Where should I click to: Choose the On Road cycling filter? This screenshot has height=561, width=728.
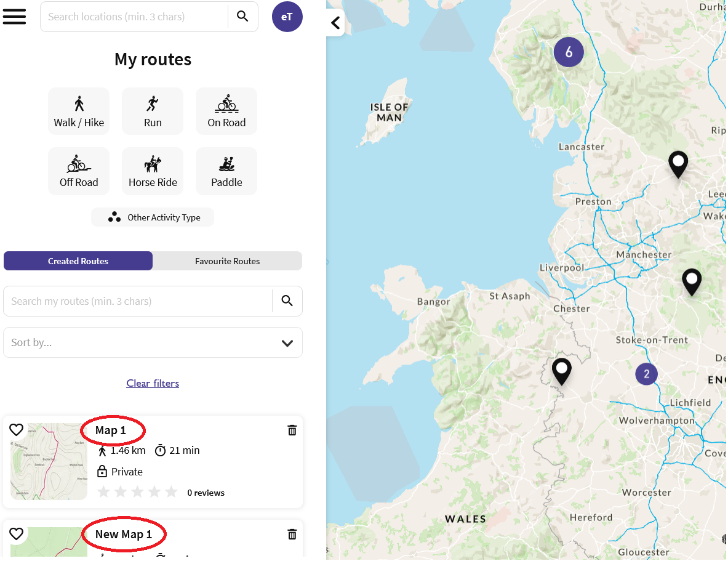click(x=226, y=111)
